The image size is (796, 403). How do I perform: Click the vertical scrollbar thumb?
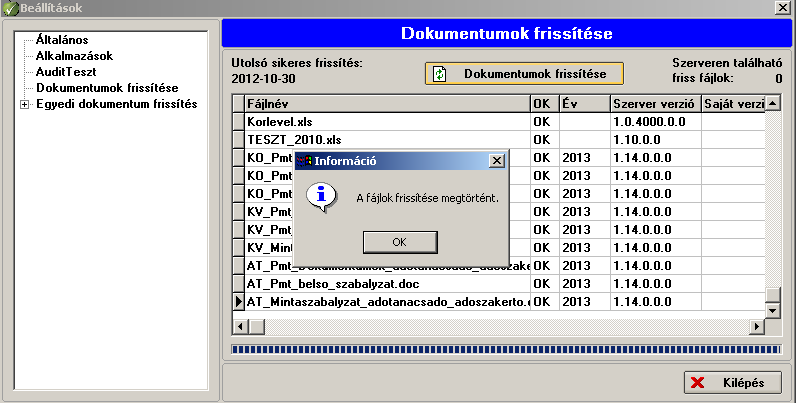773,294
